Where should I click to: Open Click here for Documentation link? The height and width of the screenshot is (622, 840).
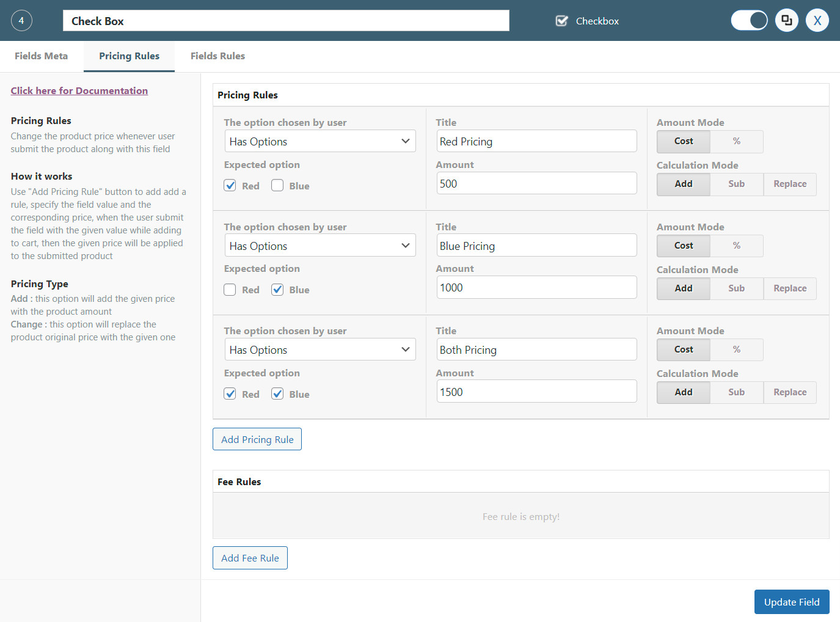point(79,90)
